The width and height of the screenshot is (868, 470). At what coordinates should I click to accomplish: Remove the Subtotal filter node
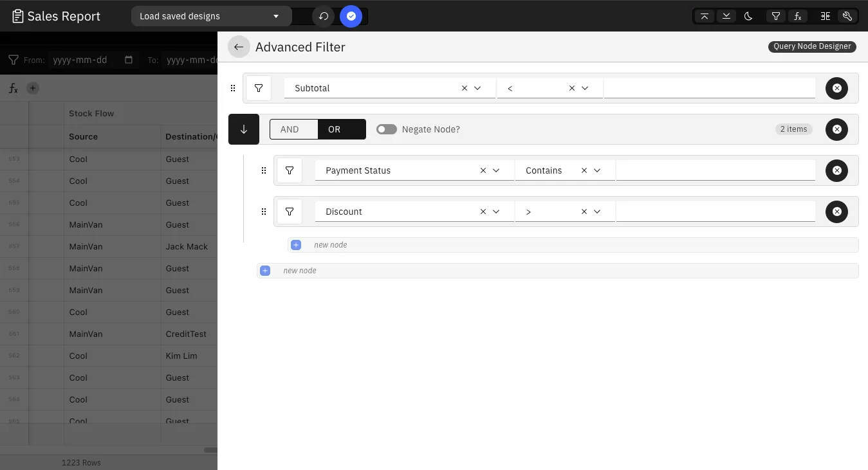pyautogui.click(x=836, y=88)
